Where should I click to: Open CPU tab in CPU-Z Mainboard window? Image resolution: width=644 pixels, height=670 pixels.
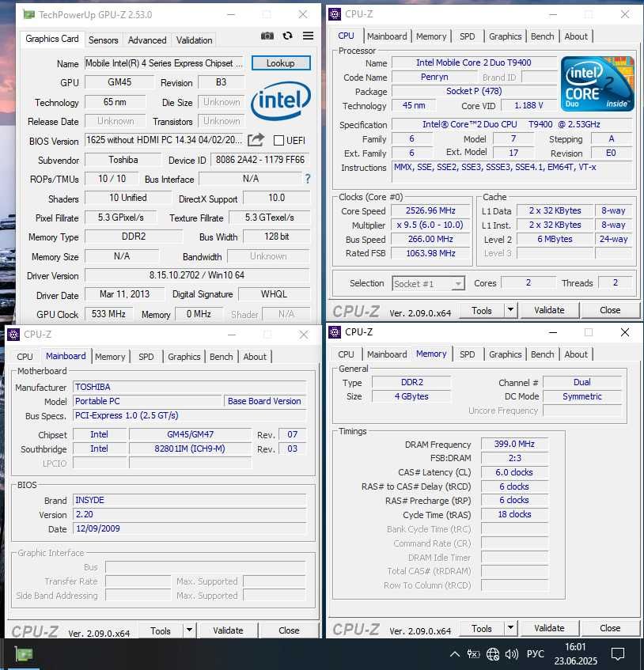click(25, 357)
